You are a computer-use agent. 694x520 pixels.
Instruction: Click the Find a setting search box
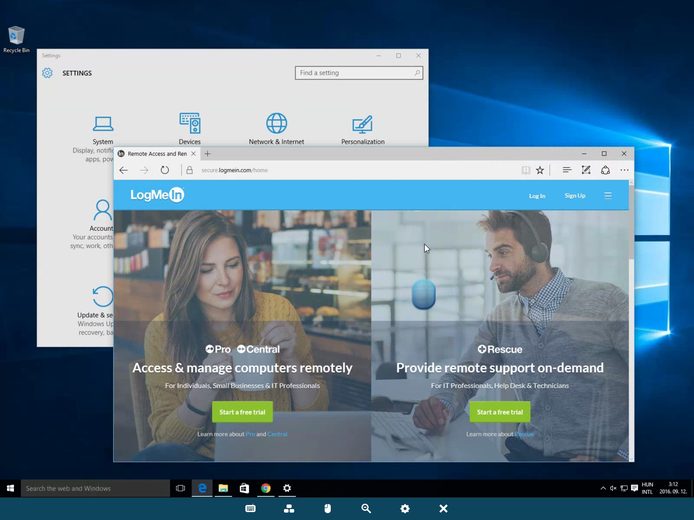coord(359,73)
